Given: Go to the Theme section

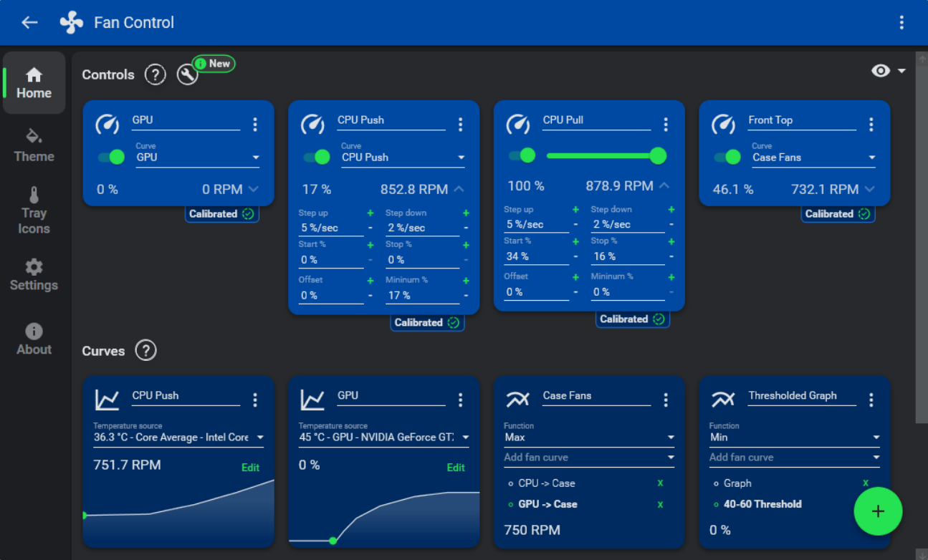Looking at the screenshot, I should click(34, 145).
